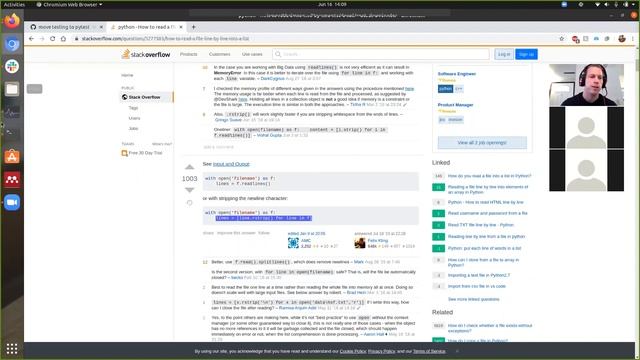Open Use cases in Stack Overflow header

(x=252, y=54)
